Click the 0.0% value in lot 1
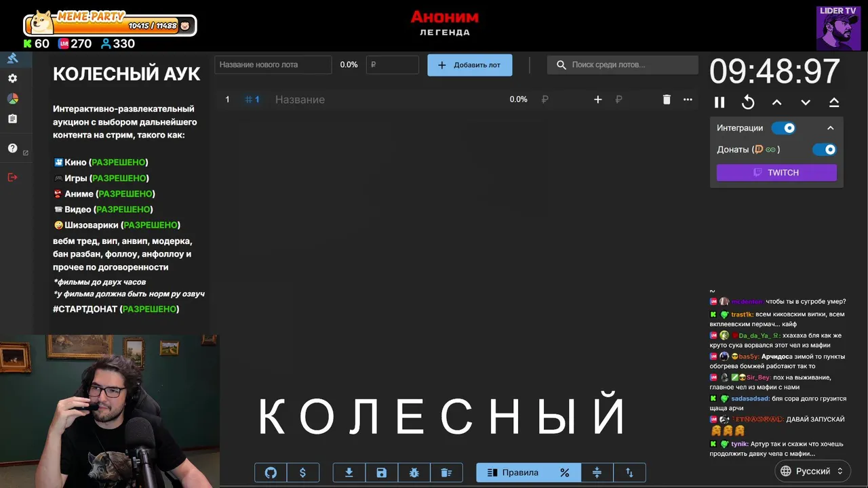Image resolution: width=868 pixels, height=488 pixels. coord(518,100)
